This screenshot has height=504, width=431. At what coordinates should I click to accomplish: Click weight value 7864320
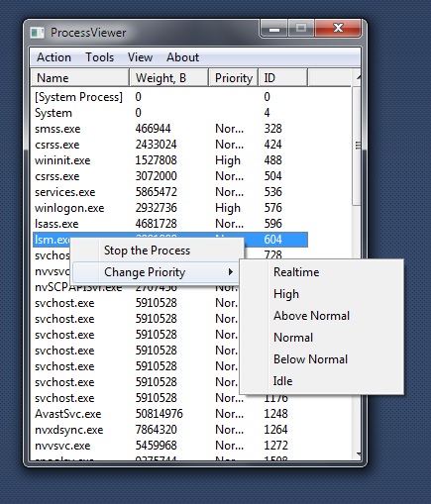157,430
